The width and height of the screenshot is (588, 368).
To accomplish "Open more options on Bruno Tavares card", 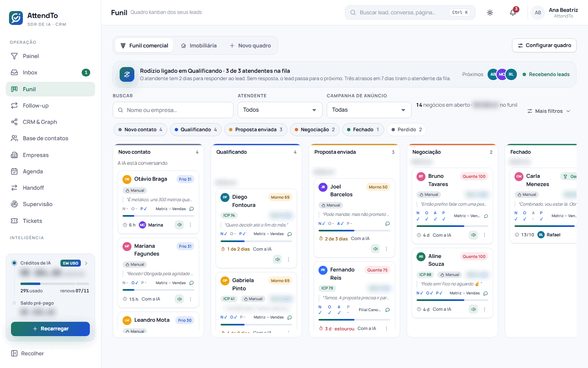I will pyautogui.click(x=484, y=235).
